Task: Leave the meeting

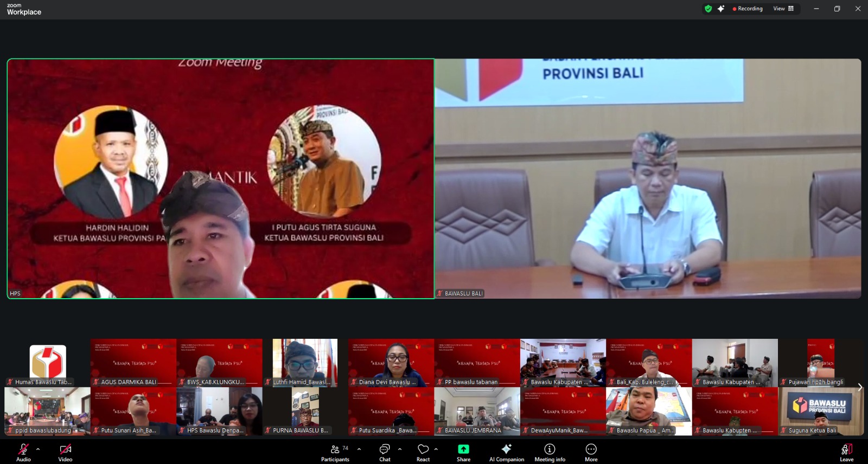Action: (846, 452)
